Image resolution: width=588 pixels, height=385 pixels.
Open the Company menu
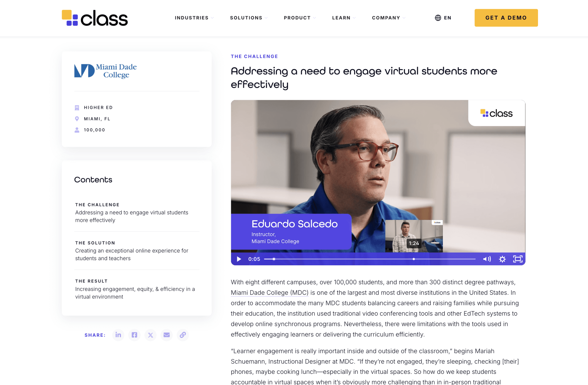pos(388,18)
